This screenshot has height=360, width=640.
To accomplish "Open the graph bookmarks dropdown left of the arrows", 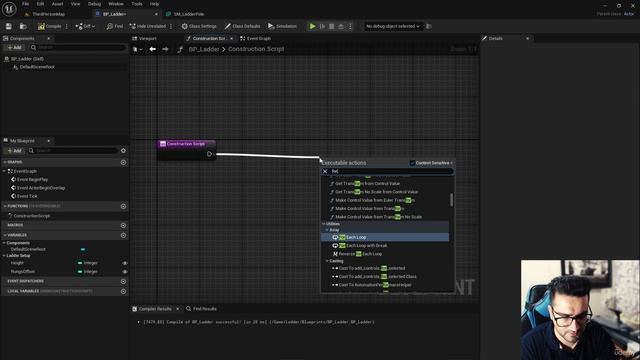I will click(138, 49).
